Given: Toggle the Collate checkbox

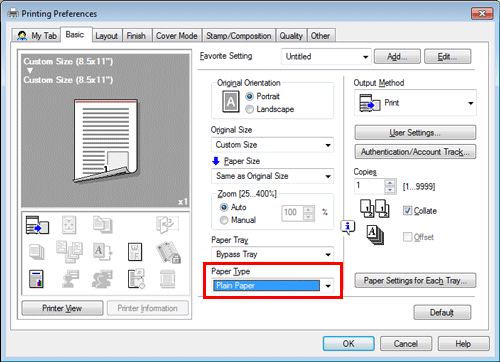Looking at the screenshot, I should (x=407, y=210).
